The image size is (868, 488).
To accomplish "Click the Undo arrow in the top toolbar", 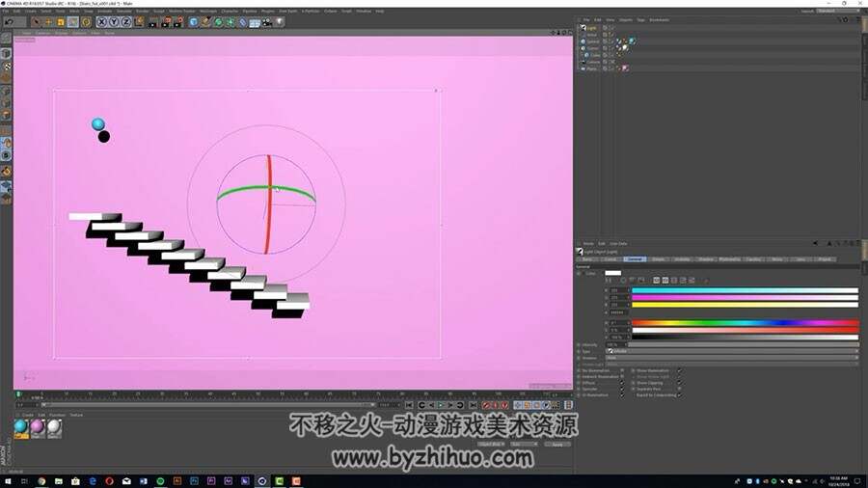I will click(x=10, y=22).
